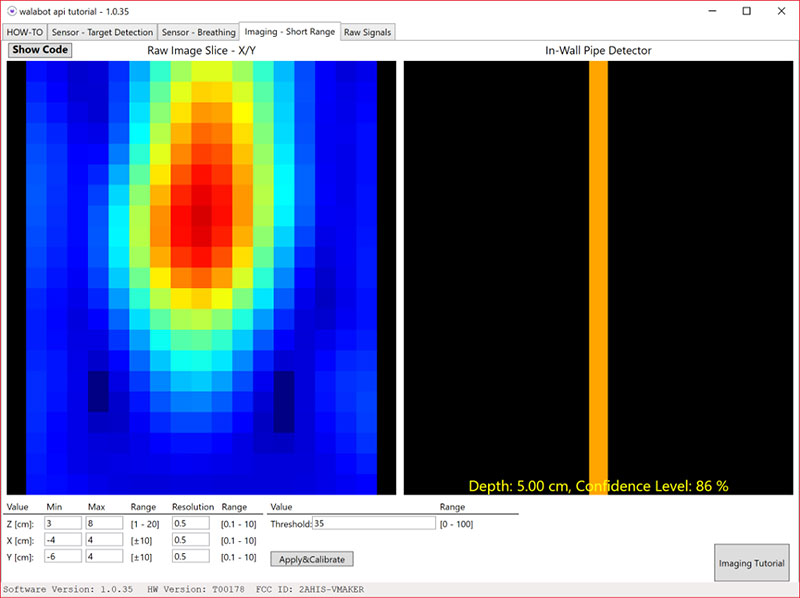Click the Z Min input field
The image size is (800, 598).
pos(60,524)
